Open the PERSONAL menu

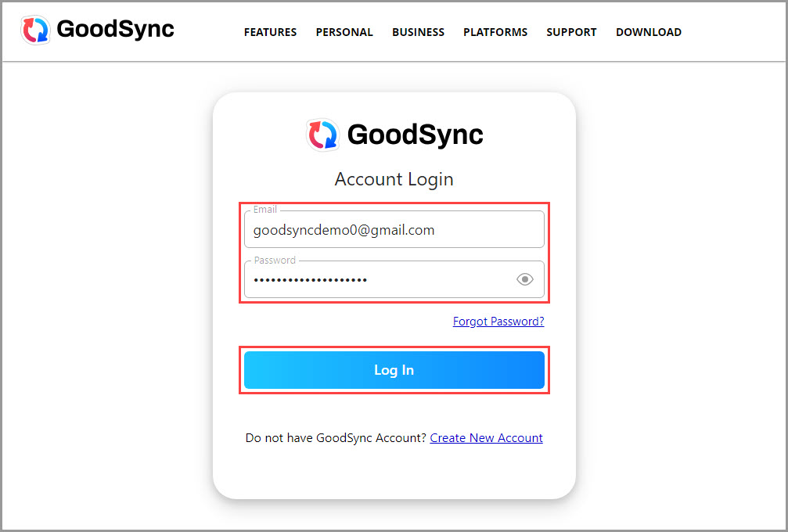[x=344, y=32]
